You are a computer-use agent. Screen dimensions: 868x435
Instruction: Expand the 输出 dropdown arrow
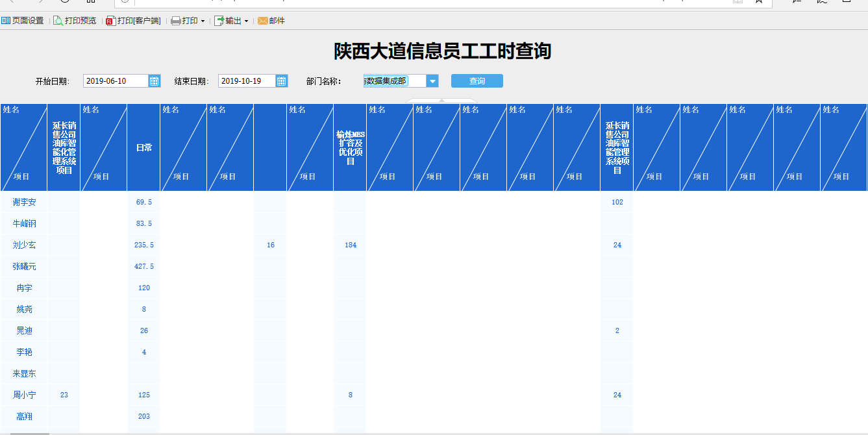[246, 21]
